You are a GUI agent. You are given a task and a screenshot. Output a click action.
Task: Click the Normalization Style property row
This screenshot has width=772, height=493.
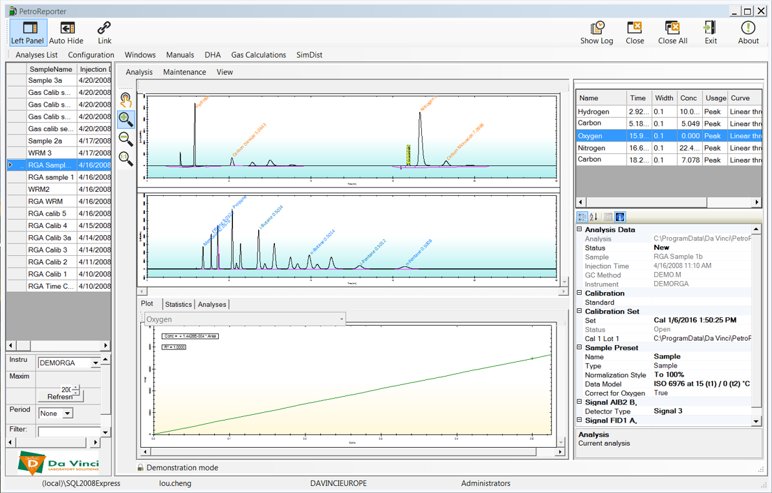[664, 375]
